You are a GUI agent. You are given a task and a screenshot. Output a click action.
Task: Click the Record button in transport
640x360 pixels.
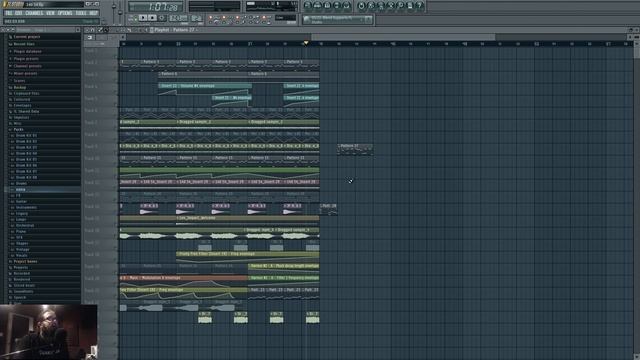click(x=162, y=18)
